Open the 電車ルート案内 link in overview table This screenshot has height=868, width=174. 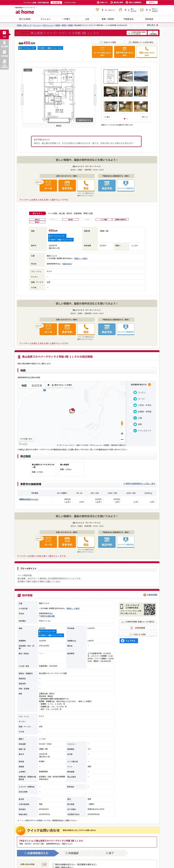pyautogui.click(x=80, y=258)
